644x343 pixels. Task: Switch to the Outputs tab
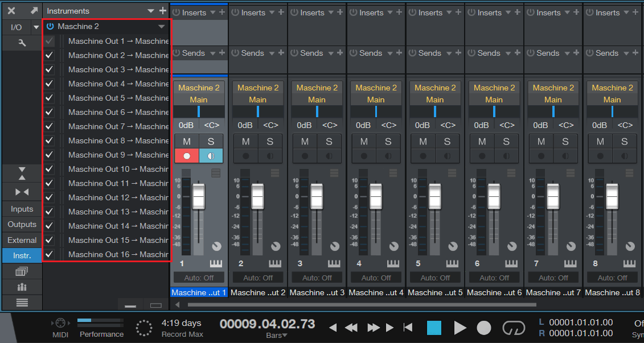tap(21, 224)
